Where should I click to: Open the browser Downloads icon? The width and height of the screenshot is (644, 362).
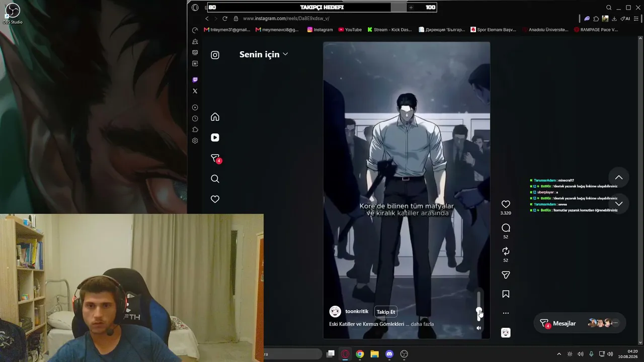614,19
